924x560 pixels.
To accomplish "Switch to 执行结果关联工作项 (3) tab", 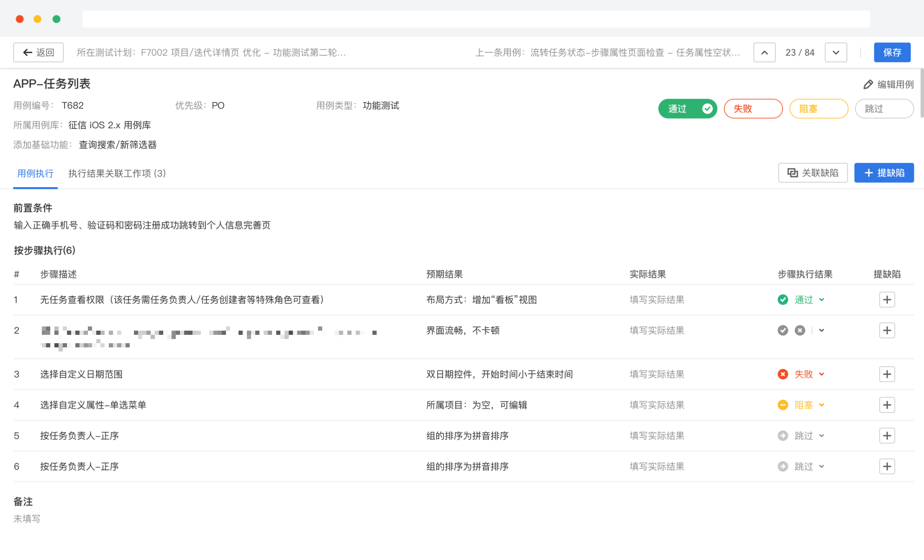I will coord(117,173).
